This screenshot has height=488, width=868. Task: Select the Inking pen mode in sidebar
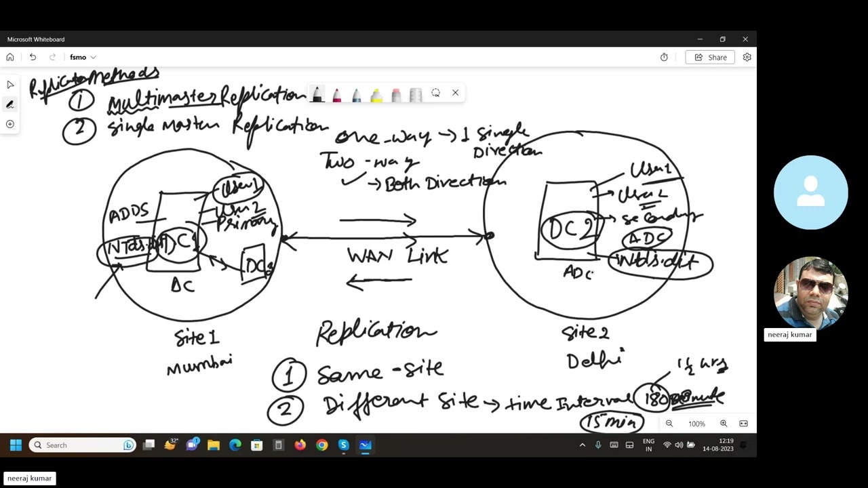coord(10,104)
